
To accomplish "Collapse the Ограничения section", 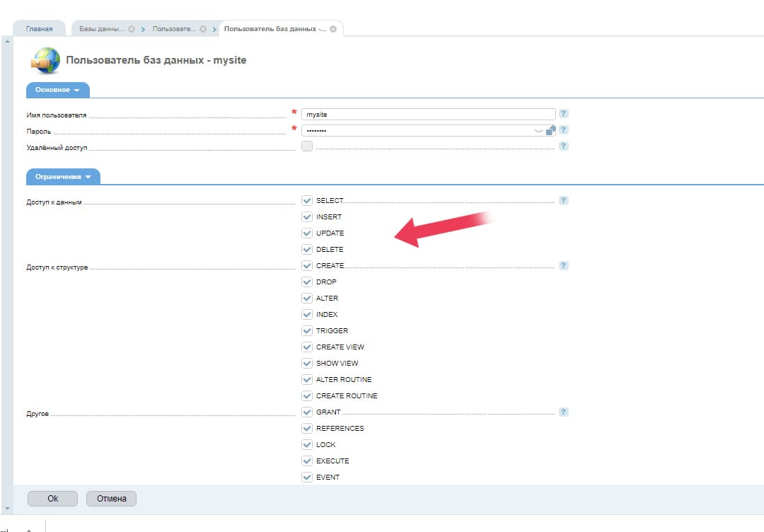I will tap(63, 176).
